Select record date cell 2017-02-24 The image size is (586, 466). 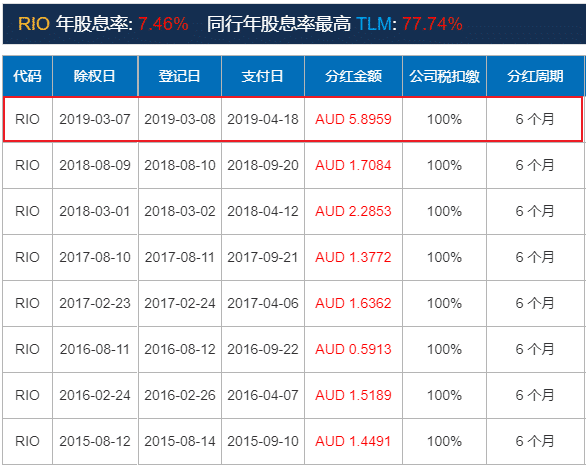[x=180, y=303]
